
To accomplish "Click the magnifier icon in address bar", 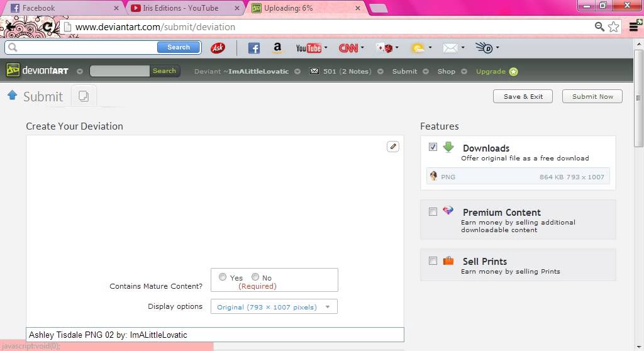I will tap(599, 26).
